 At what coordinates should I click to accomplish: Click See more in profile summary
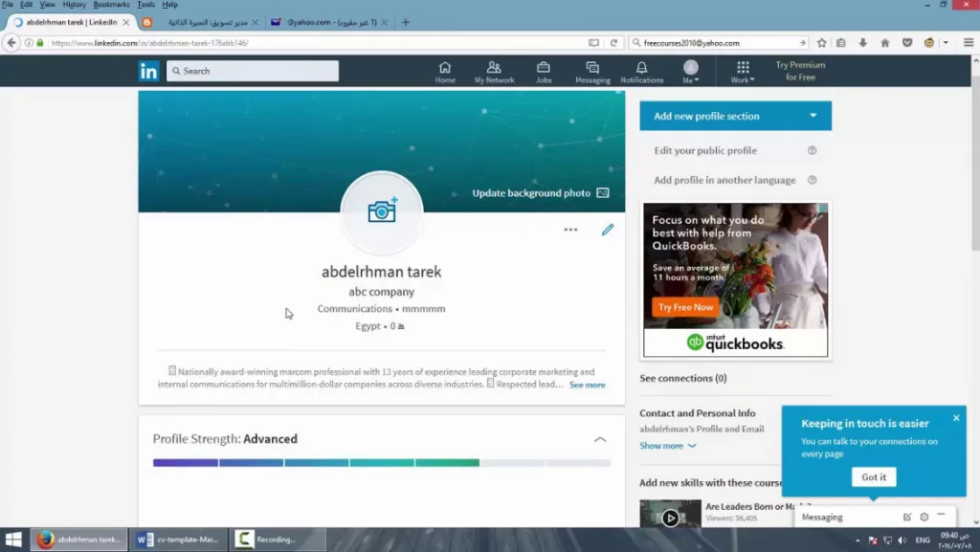[x=587, y=385]
